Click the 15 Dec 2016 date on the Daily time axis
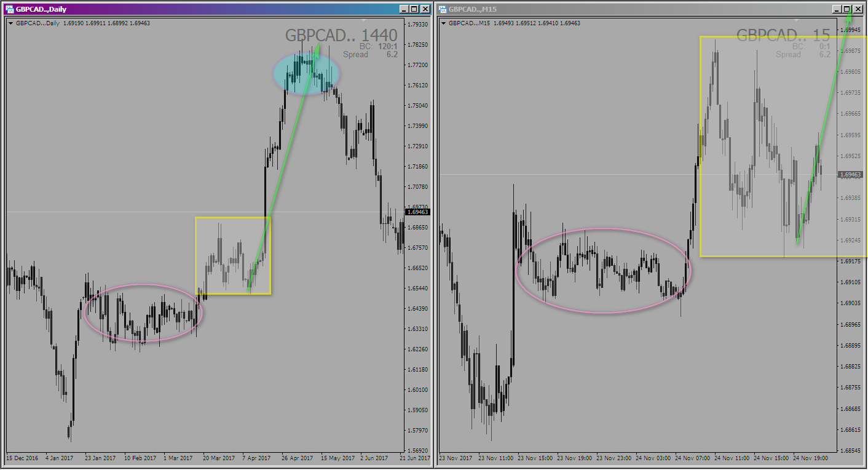This screenshot has height=470, width=868. click(23, 458)
